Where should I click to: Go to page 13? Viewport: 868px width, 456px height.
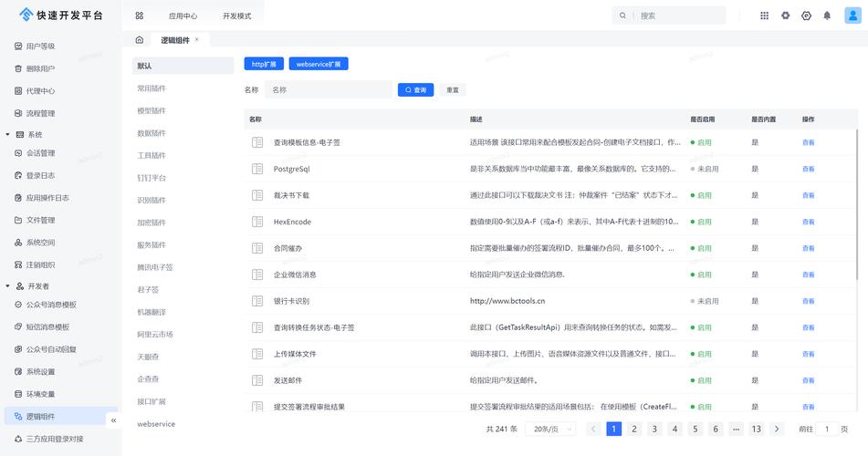tap(756, 429)
